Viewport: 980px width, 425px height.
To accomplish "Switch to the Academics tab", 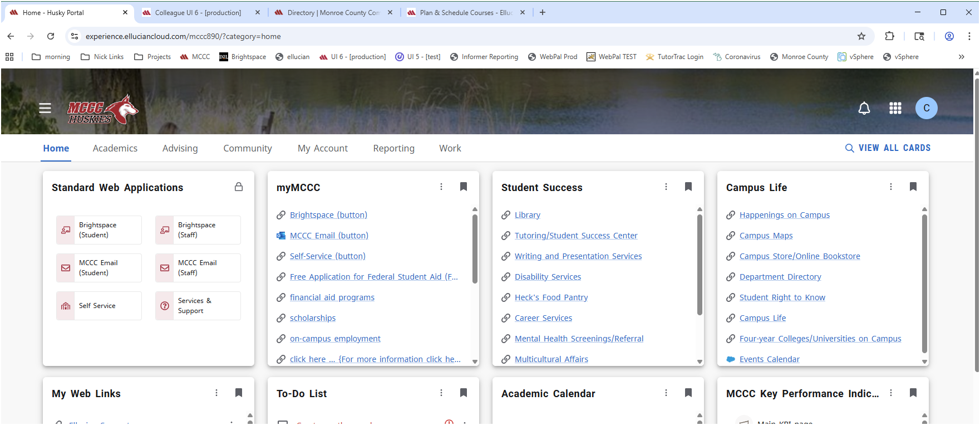I will 115,148.
